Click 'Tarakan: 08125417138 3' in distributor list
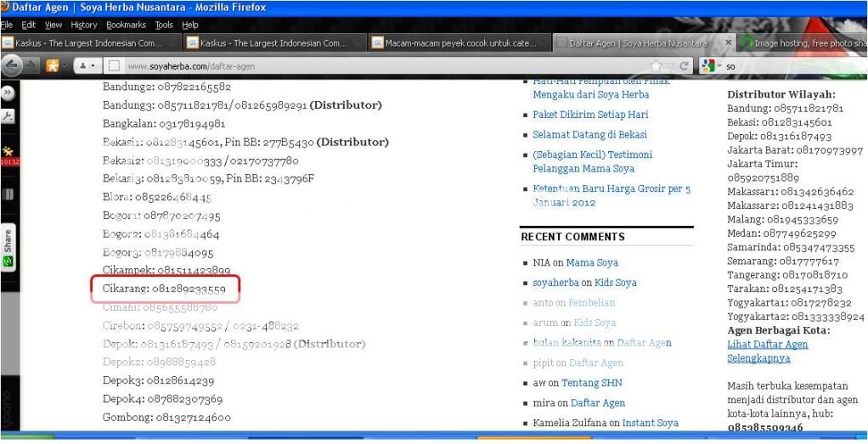The width and height of the screenshot is (868, 444). click(x=785, y=289)
